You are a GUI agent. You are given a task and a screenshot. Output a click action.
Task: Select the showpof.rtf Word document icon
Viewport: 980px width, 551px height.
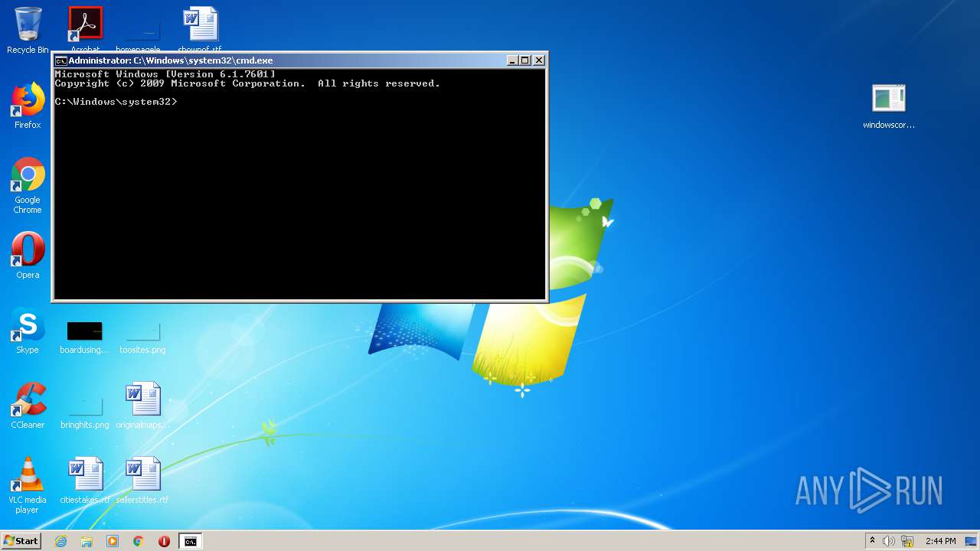[200, 24]
